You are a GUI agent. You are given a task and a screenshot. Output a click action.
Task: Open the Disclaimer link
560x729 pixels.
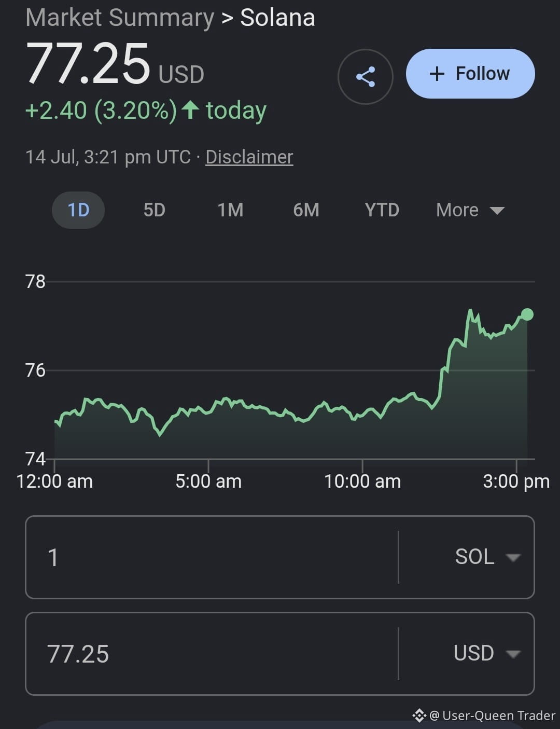click(249, 157)
